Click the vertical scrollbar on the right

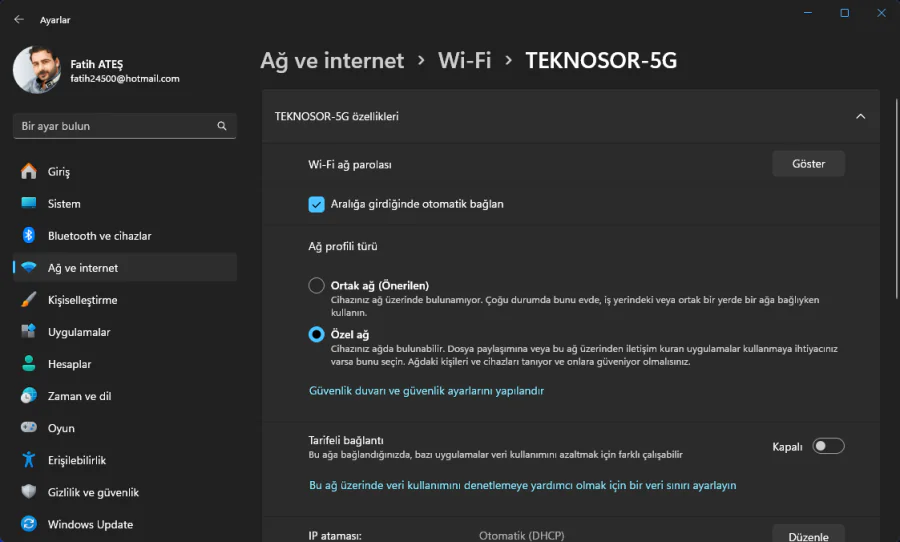[x=897, y=199]
